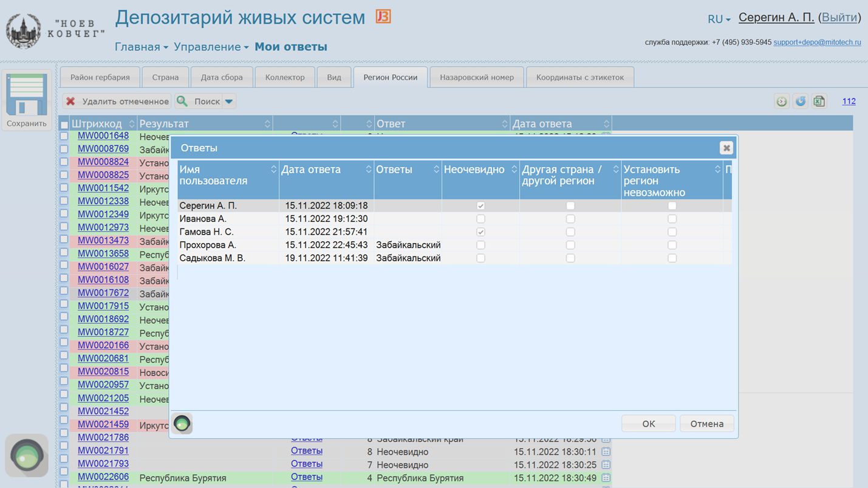Image resolution: width=868 pixels, height=488 pixels.
Task: Click the J3 logo icon beside the title
Action: tap(383, 16)
